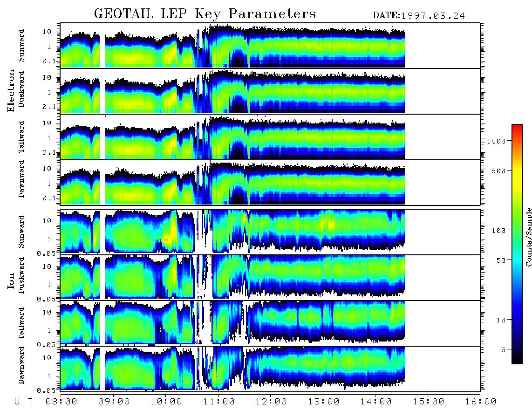Image resolution: width=532 pixels, height=410 pixels.
Task: Select the color bar '100' tick label
Action: (498, 231)
